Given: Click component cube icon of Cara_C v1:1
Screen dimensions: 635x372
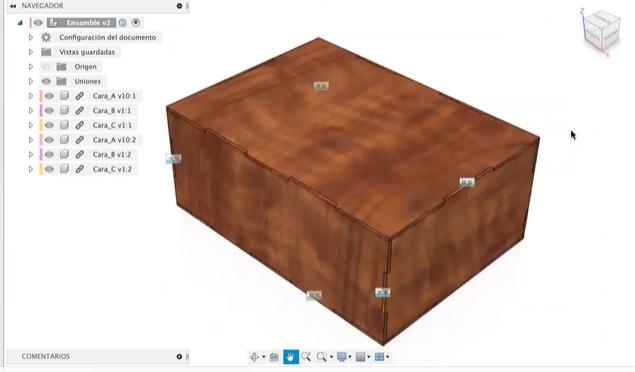Looking at the screenshot, I should [64, 125].
